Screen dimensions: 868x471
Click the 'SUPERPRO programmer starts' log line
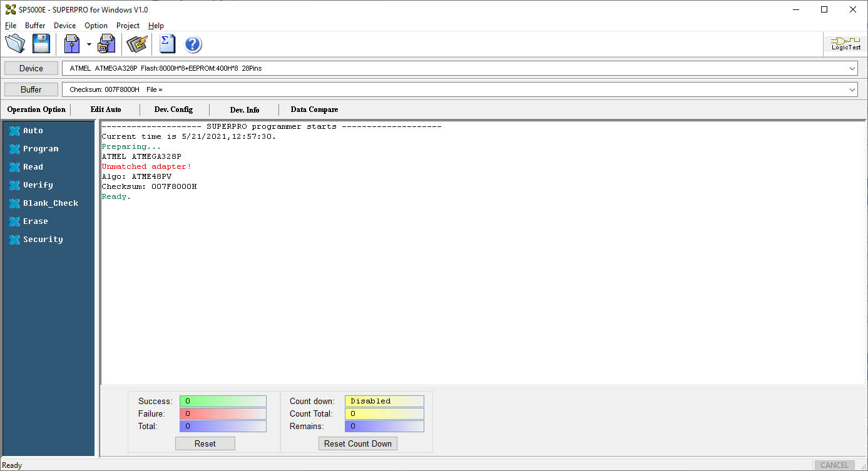272,126
